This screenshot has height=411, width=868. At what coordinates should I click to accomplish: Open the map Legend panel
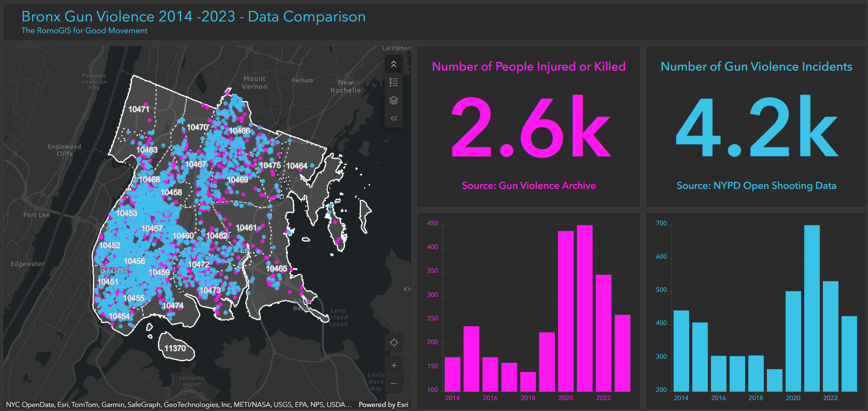click(x=394, y=82)
